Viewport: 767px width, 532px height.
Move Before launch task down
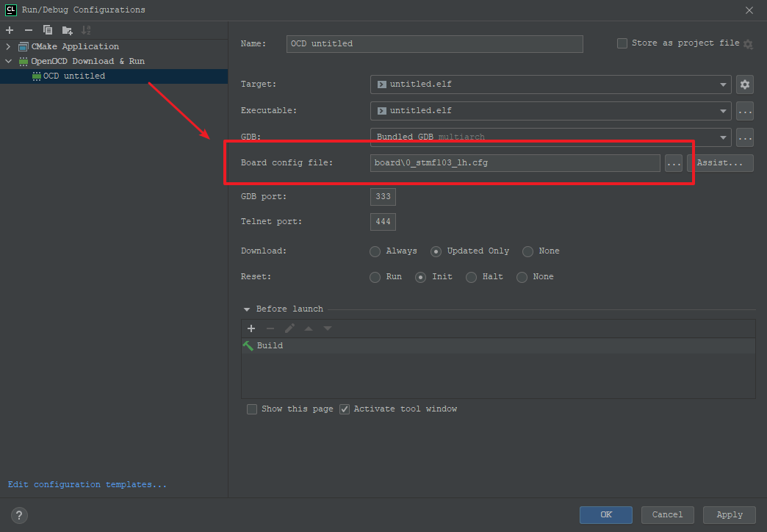(x=328, y=328)
